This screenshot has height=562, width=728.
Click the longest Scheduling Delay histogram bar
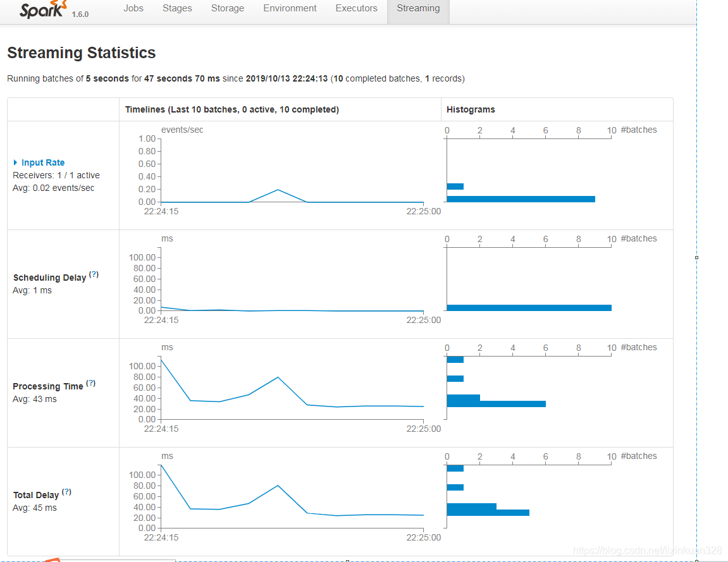(529, 308)
